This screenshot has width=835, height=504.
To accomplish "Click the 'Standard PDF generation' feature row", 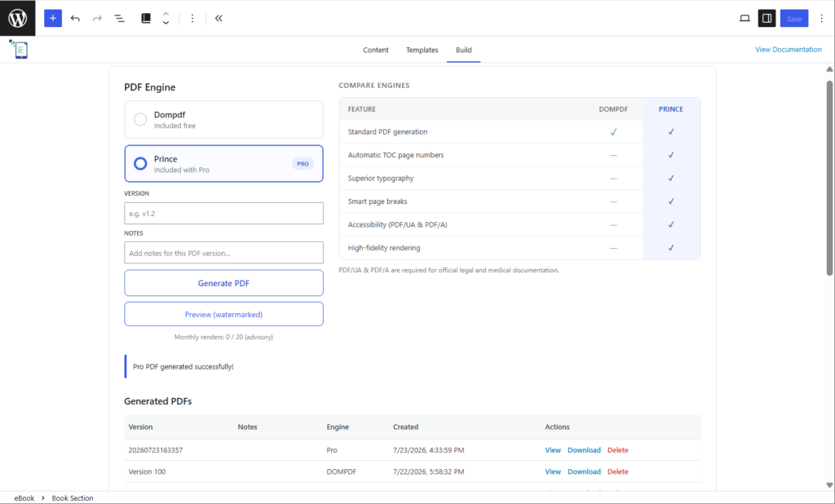I will 519,131.
